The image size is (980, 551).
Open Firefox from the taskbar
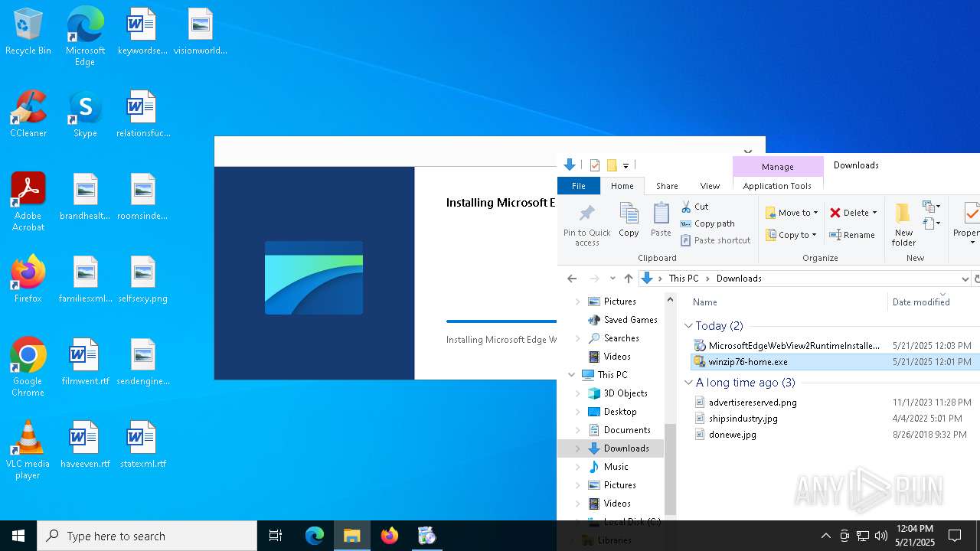[390, 536]
